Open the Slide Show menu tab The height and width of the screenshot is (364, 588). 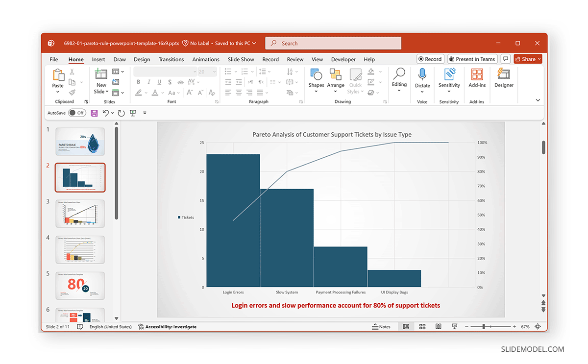tap(241, 59)
